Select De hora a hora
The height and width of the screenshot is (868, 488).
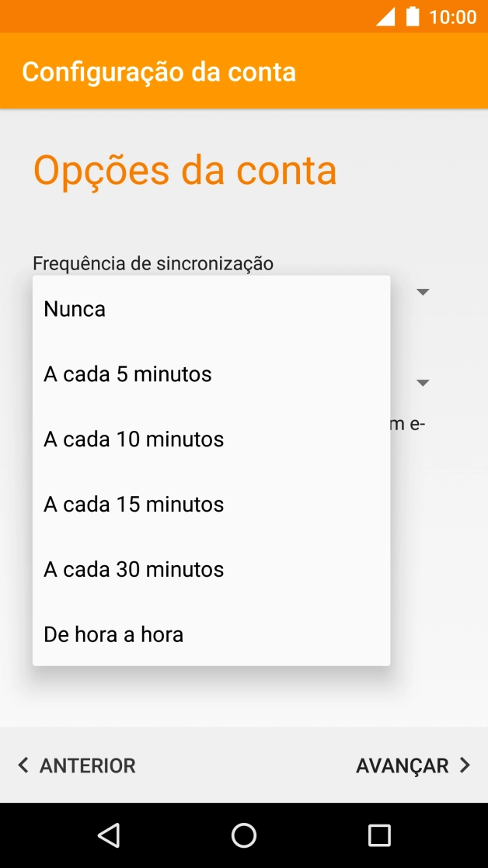click(113, 634)
